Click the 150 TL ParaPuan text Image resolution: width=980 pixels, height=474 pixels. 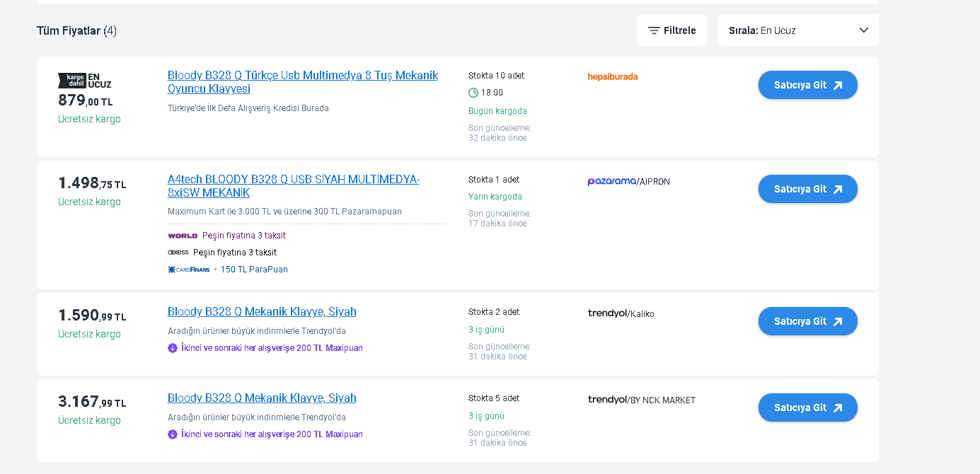[254, 270]
